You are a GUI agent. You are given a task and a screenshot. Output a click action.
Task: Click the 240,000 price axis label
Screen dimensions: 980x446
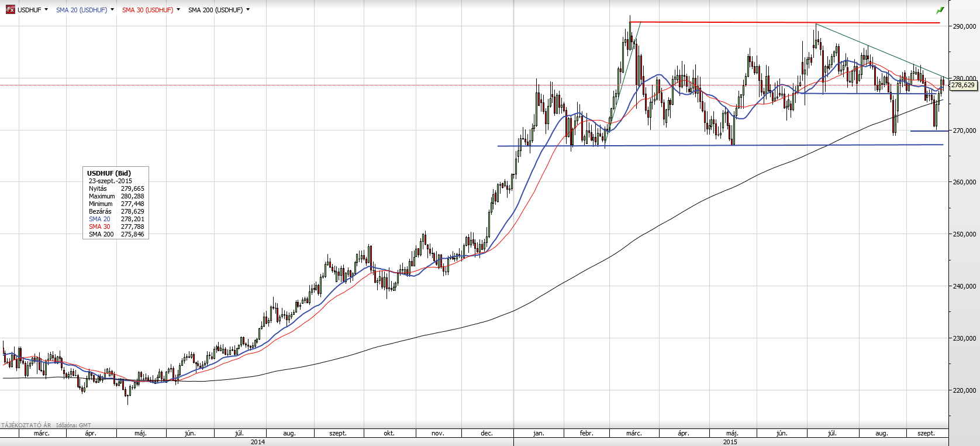tap(964, 286)
